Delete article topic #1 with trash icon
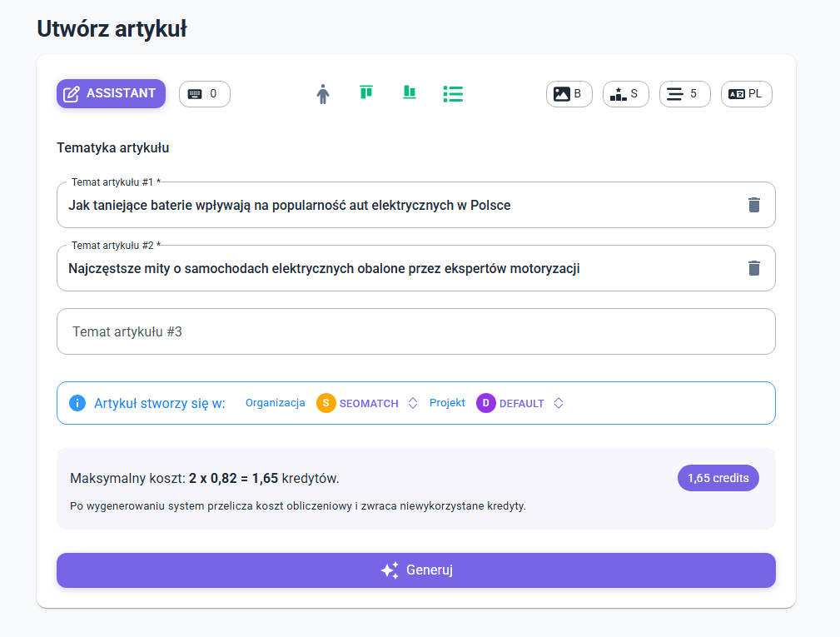 coord(753,205)
